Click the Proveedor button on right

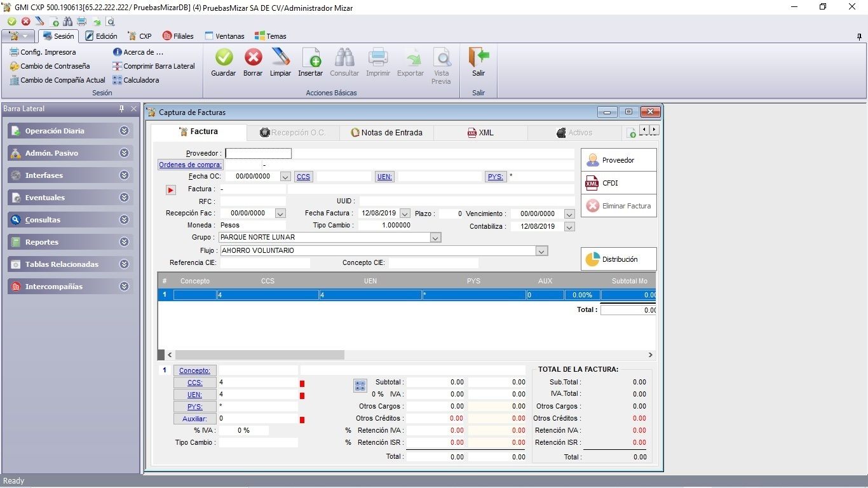tap(619, 160)
